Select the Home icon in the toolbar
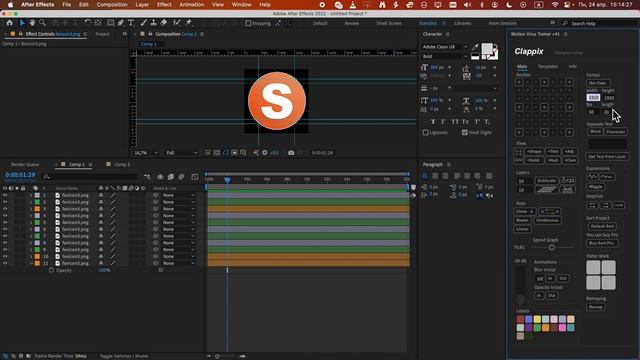Viewport: 640px width, 360px height. pos(9,23)
